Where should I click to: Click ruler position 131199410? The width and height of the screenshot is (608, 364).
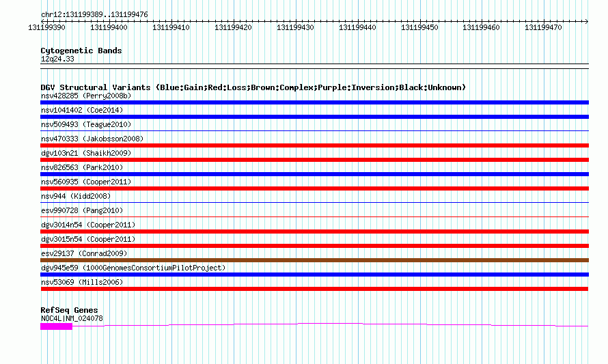coord(171,27)
